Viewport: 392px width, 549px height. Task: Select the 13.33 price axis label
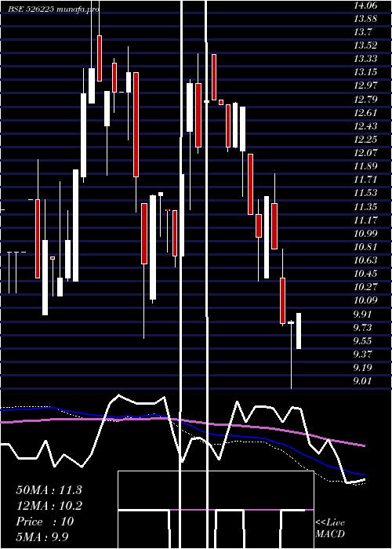[x=365, y=59]
